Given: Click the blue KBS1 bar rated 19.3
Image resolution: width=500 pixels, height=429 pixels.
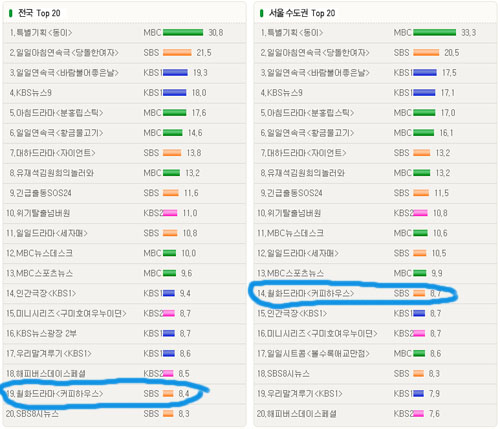Looking at the screenshot, I should coord(175,73).
